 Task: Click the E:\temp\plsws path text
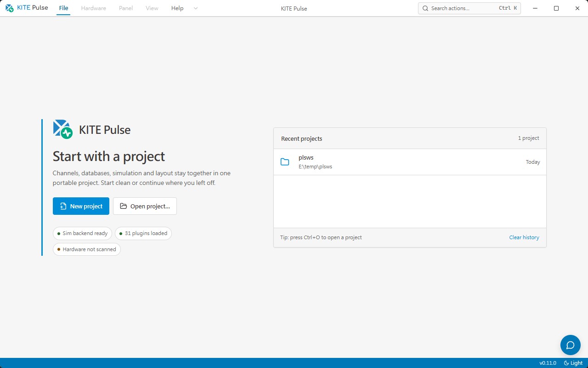pos(315,167)
